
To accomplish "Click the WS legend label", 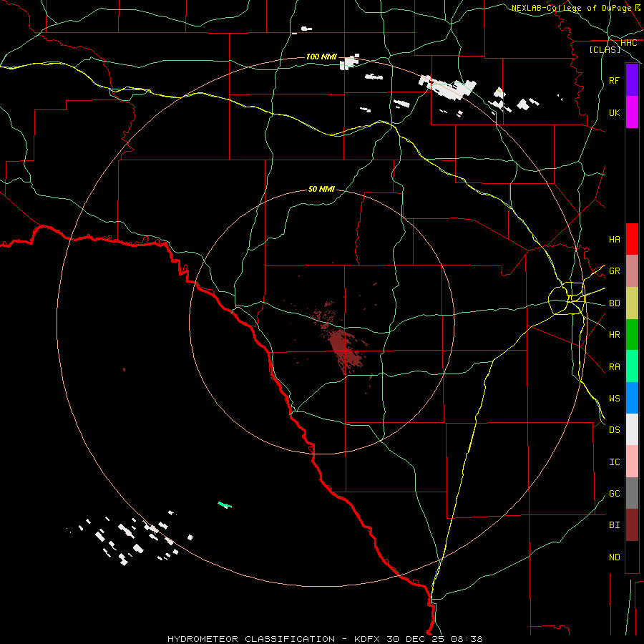I will pyautogui.click(x=614, y=399).
